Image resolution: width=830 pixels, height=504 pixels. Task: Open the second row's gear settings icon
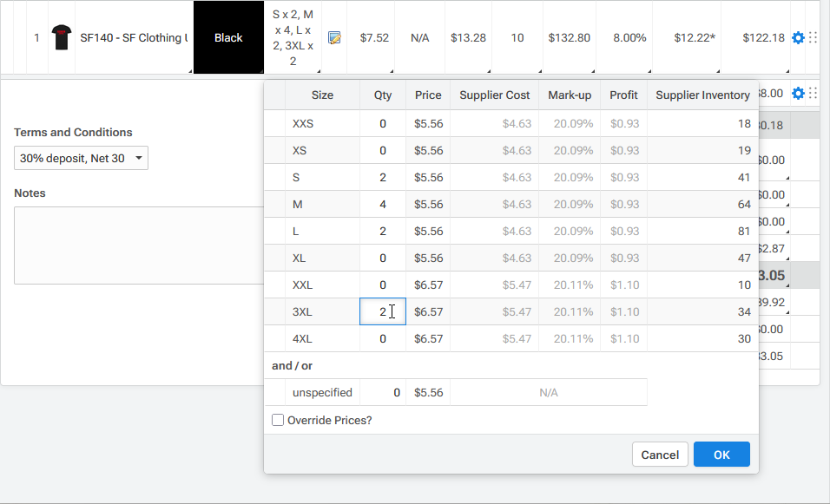click(x=797, y=94)
